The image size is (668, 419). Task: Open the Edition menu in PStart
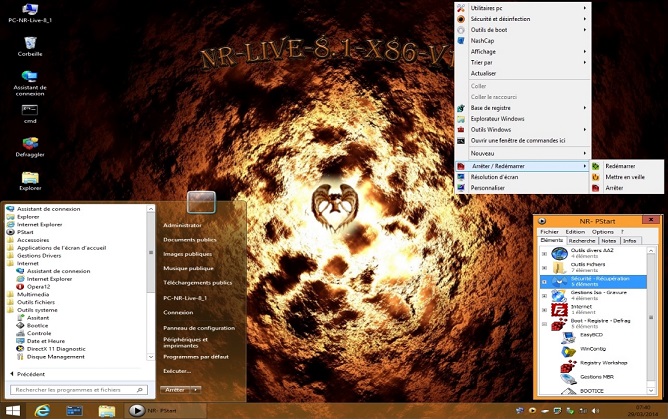pos(575,232)
